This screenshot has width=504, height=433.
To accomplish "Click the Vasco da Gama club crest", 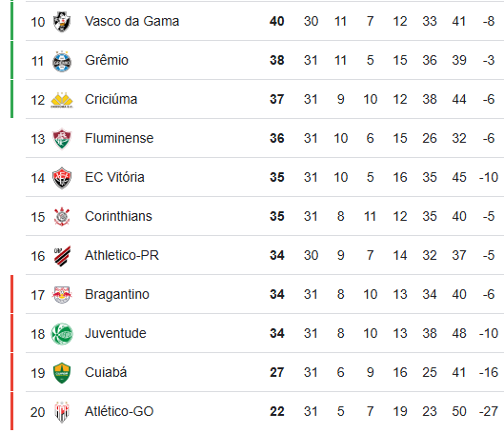I will 62,22.
